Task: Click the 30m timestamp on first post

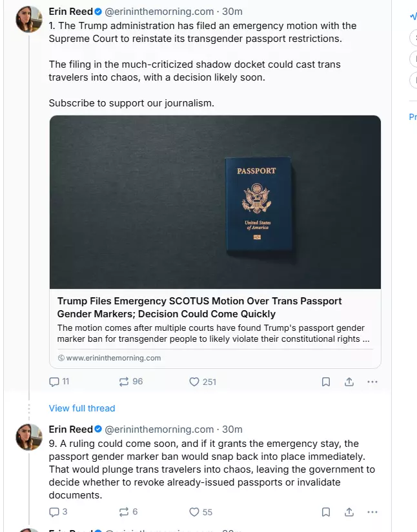Action: point(232,12)
